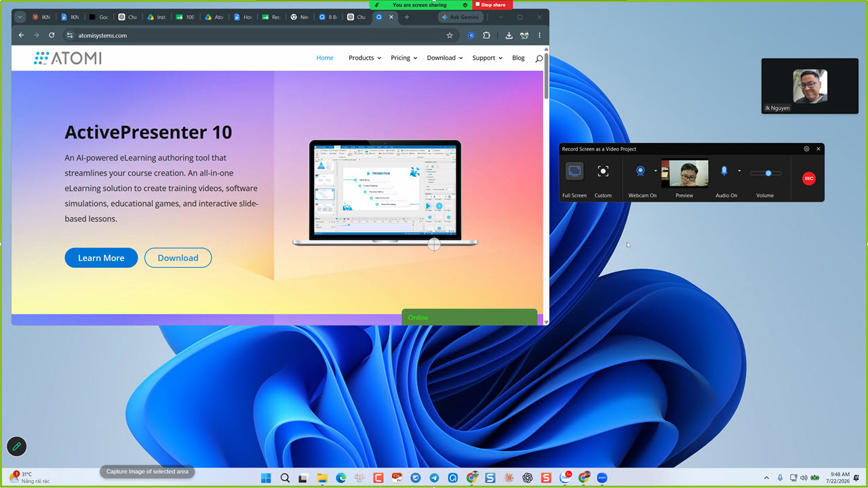
Task: Click the Learn More button
Action: tap(101, 258)
